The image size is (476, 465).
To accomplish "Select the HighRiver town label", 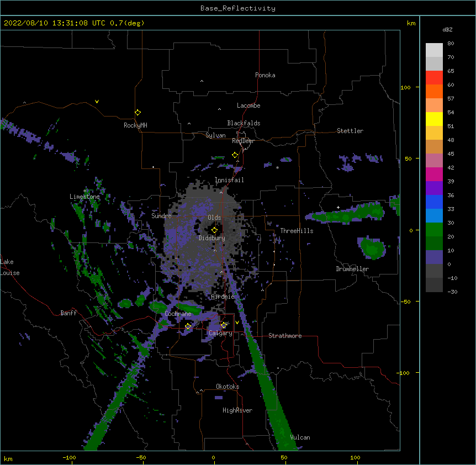I will tap(237, 410).
